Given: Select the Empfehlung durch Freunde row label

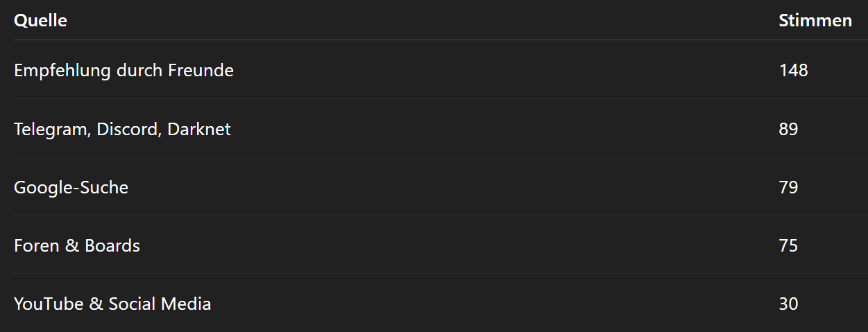Looking at the screenshot, I should point(124,70).
